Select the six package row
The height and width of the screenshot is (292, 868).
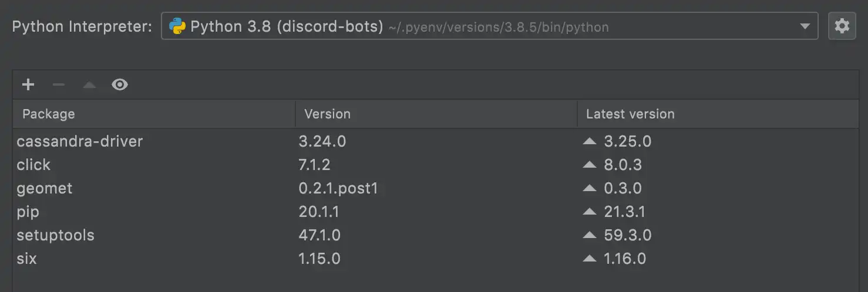point(436,259)
